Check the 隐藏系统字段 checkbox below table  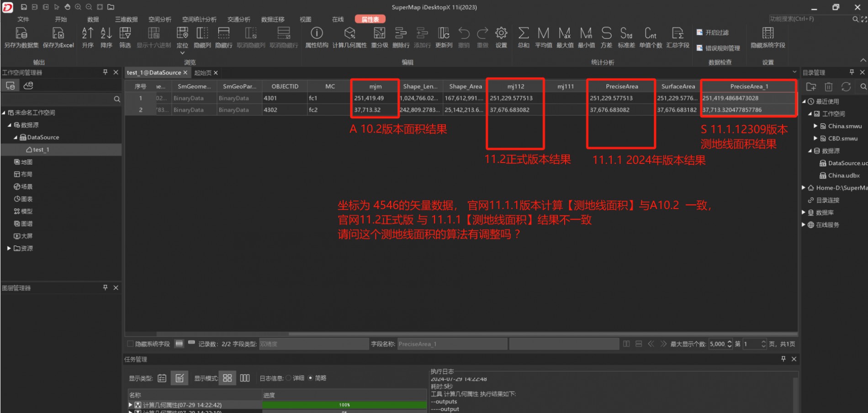tap(130, 344)
